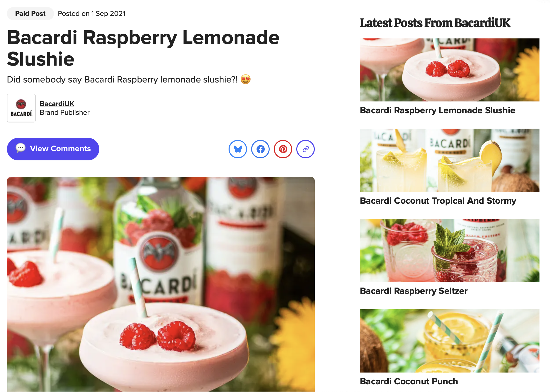The image size is (550, 392).
Task: Open Bacardi Raspberry Lemonade Slushie sidebar title
Action: 437,110
